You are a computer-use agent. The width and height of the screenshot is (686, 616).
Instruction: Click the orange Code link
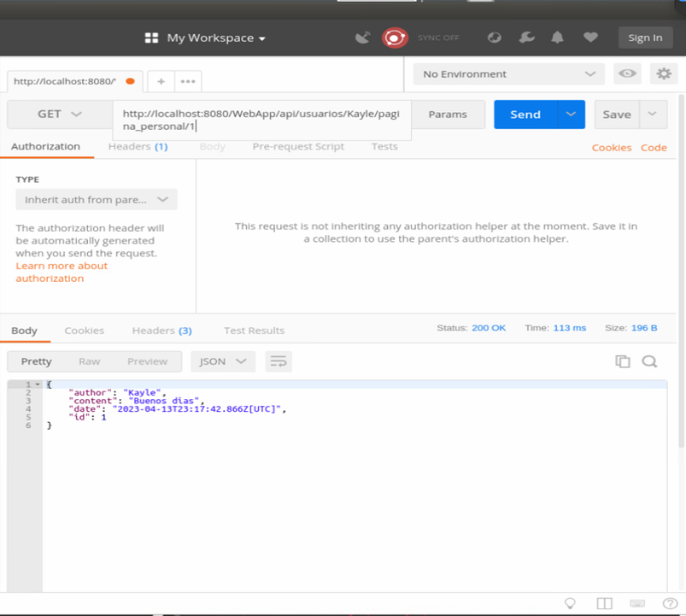pos(654,148)
